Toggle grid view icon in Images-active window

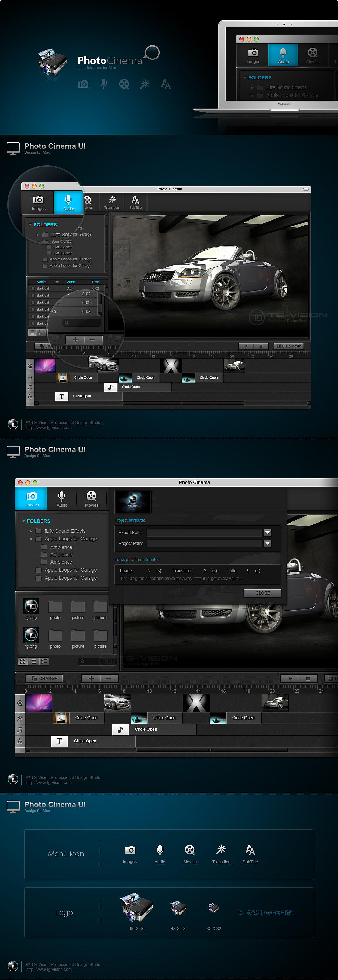point(23,661)
